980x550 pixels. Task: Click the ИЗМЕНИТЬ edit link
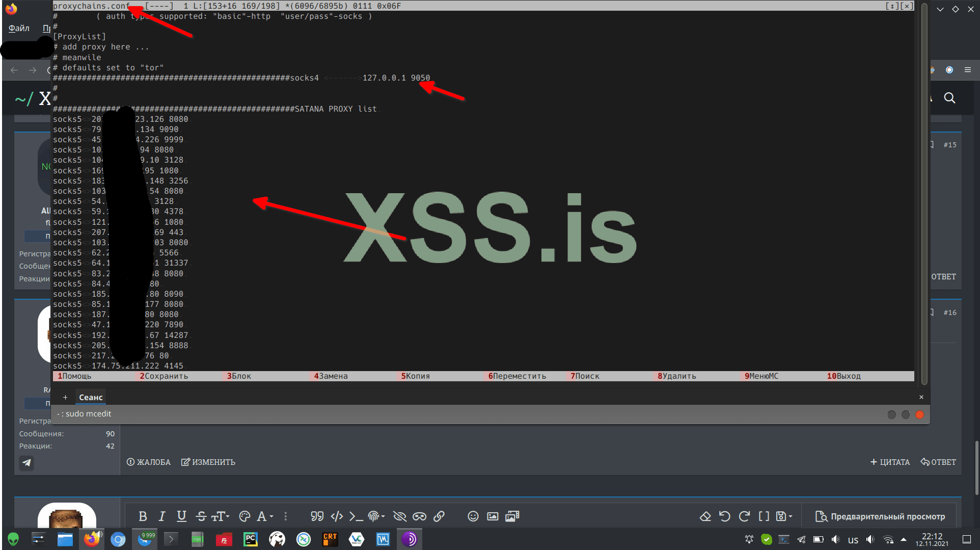(208, 462)
